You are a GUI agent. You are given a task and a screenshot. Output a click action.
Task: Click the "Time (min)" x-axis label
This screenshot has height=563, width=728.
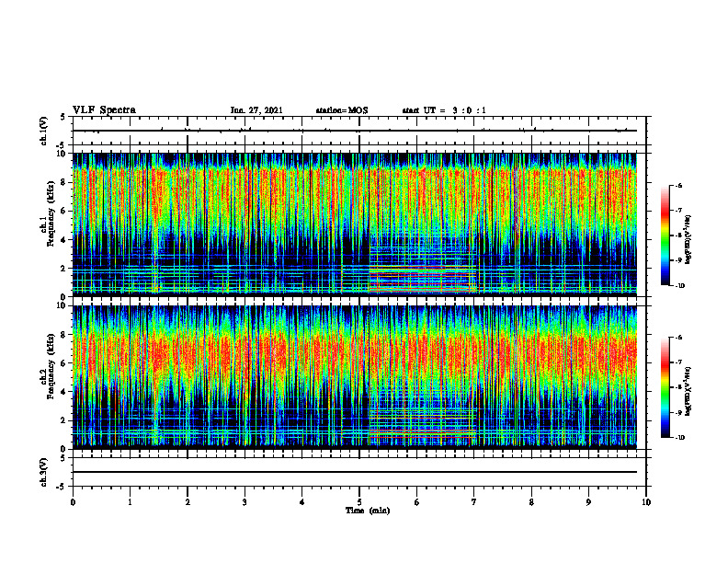[x=368, y=511]
